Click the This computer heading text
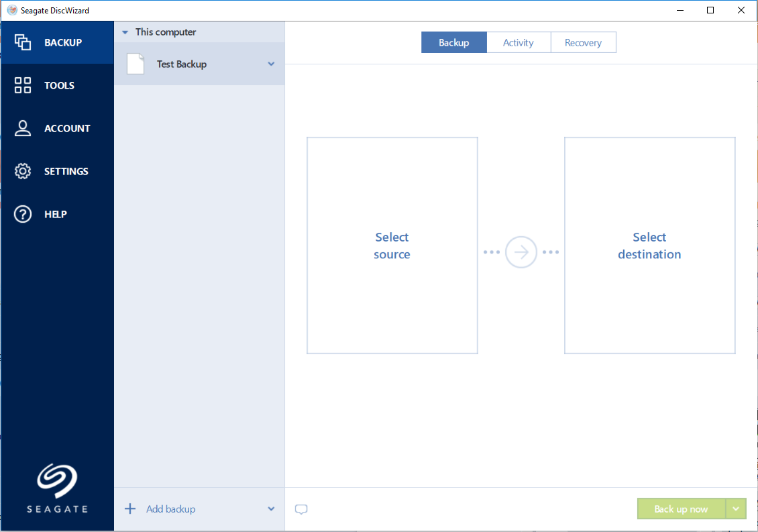The height and width of the screenshot is (532, 758). [165, 32]
